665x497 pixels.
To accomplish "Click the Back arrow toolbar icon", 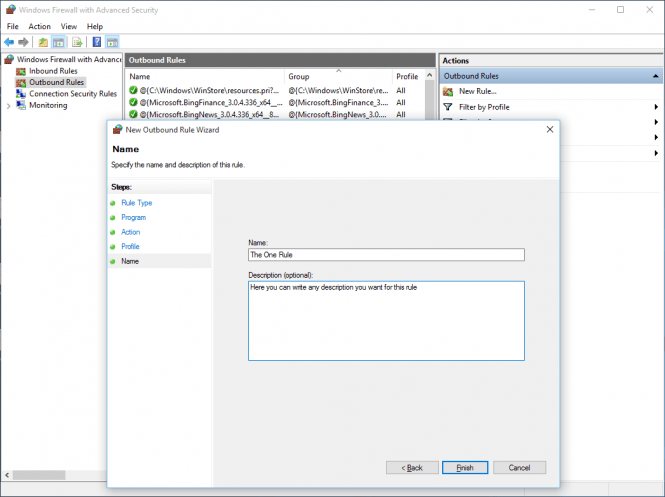I will pos(9,42).
